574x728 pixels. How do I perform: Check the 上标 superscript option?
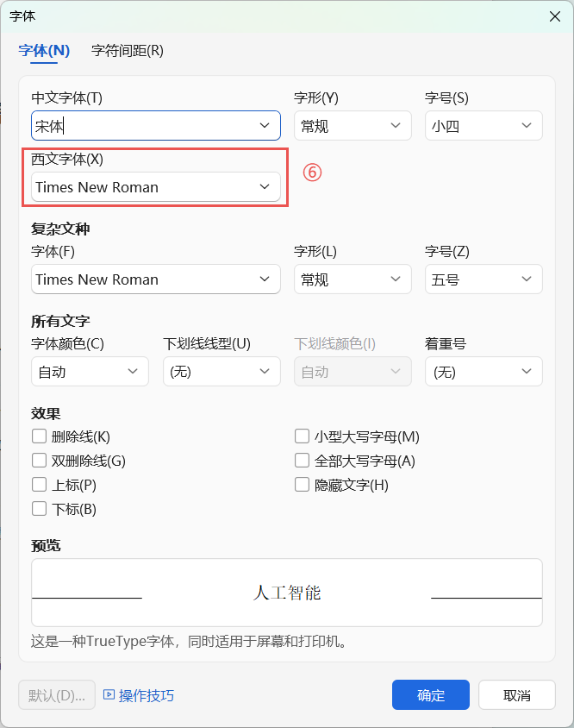(x=39, y=485)
